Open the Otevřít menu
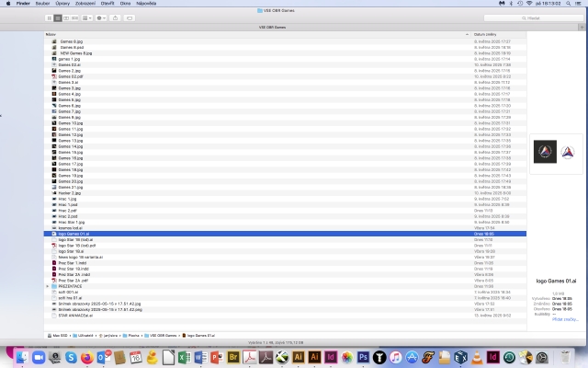This screenshot has height=368, width=588. [107, 4]
